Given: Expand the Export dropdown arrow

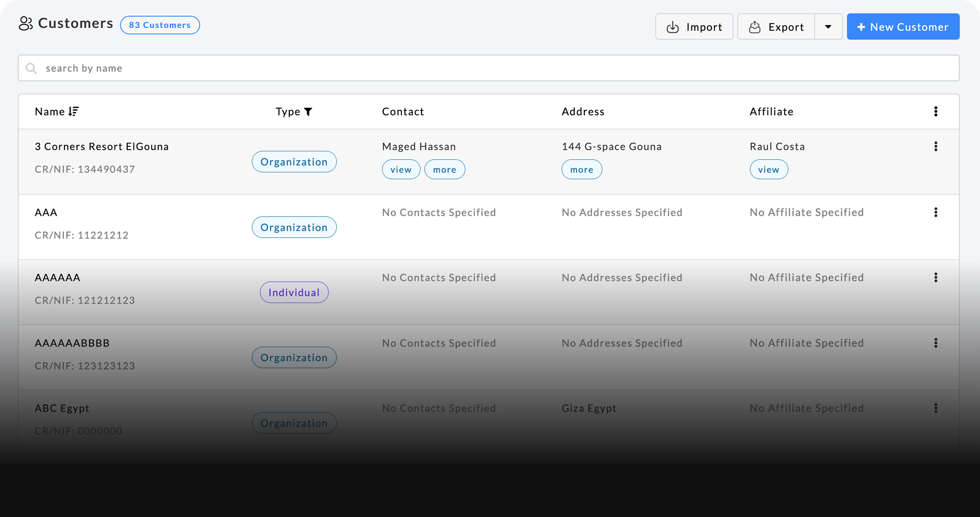Looking at the screenshot, I should click(x=828, y=27).
